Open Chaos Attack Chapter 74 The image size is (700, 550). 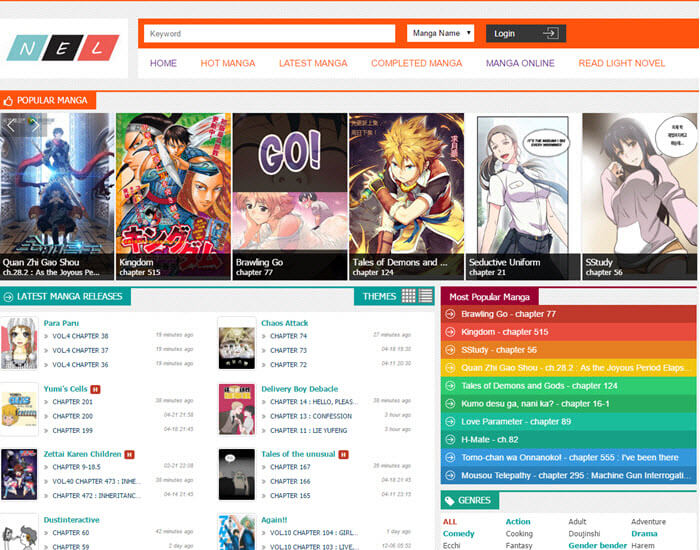click(x=288, y=336)
